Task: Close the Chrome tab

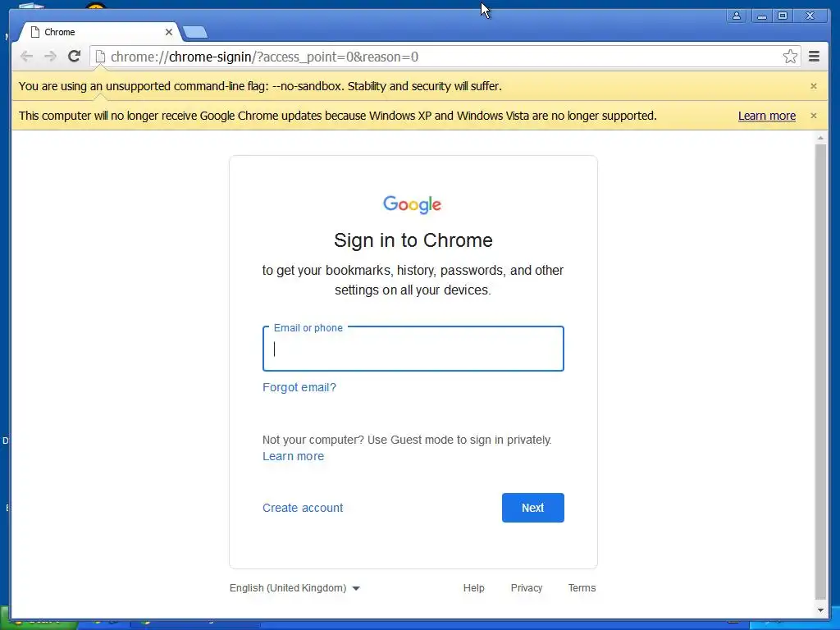Action: click(x=168, y=32)
